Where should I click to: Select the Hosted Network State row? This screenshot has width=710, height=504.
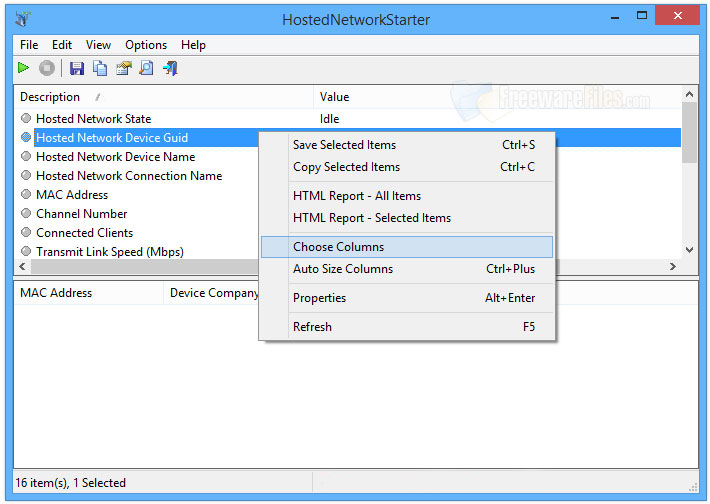(93, 119)
